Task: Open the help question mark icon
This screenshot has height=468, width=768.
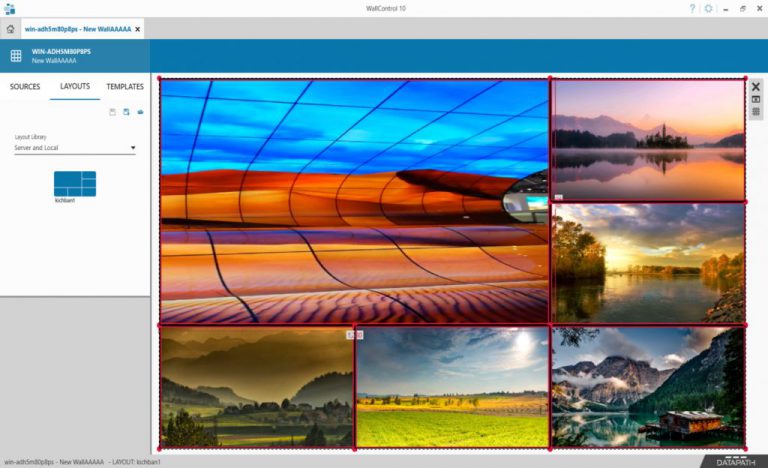Action: pyautogui.click(x=691, y=8)
